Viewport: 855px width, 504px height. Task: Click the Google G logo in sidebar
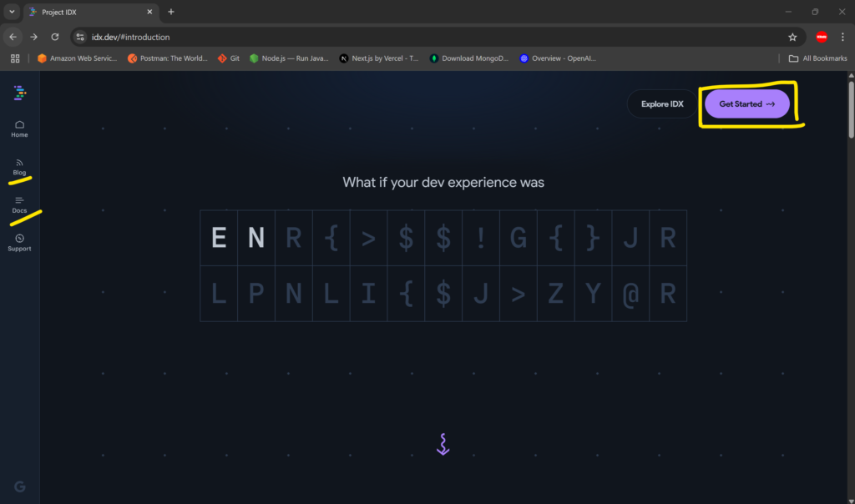pos(20,486)
